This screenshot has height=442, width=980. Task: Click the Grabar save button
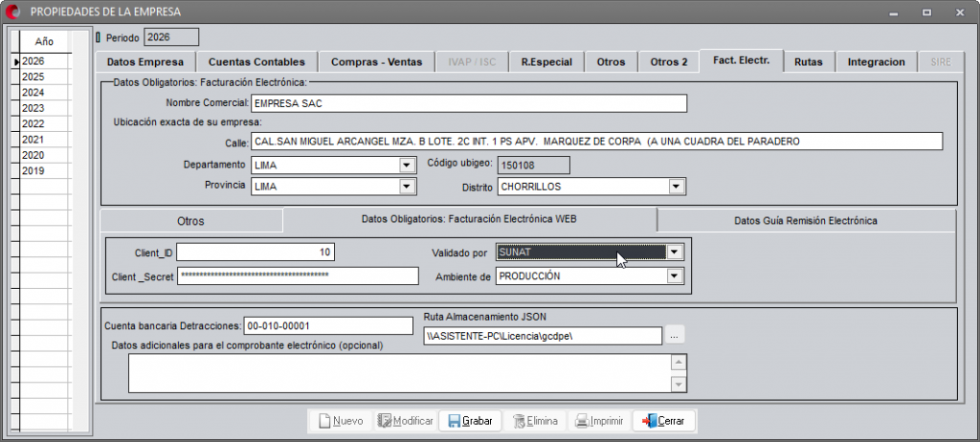[470, 421]
